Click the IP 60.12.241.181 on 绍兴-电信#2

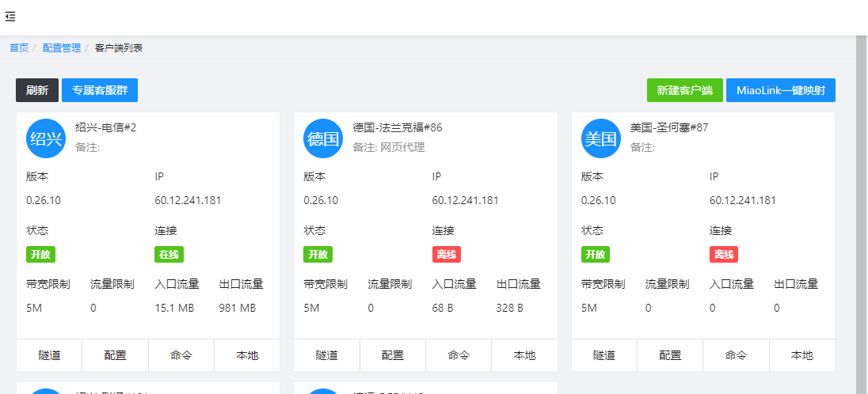coord(188,200)
